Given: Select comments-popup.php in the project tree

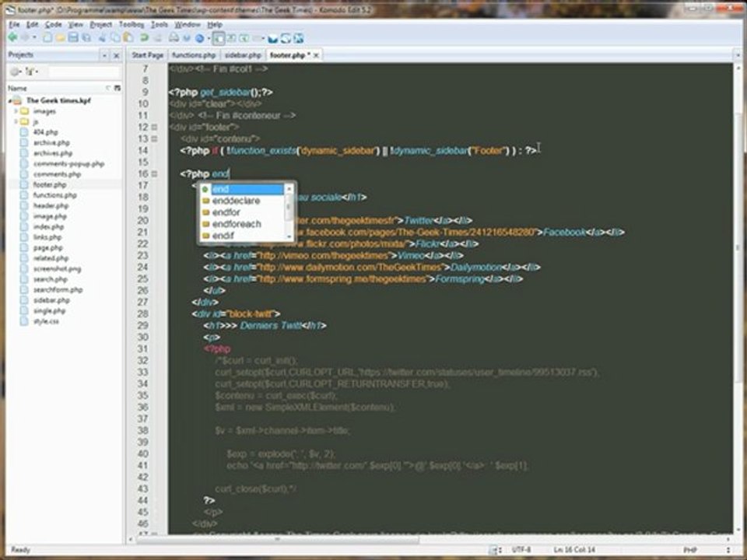Looking at the screenshot, I should tap(68, 163).
